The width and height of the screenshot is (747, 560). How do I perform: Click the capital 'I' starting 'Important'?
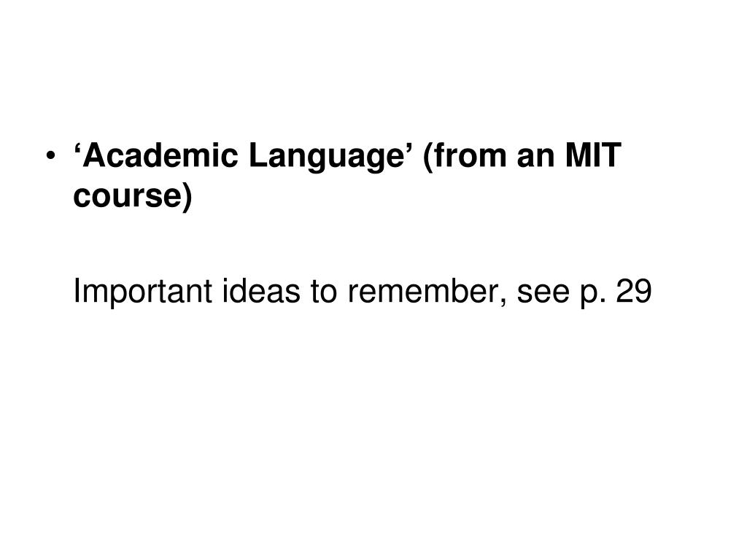coord(76,290)
